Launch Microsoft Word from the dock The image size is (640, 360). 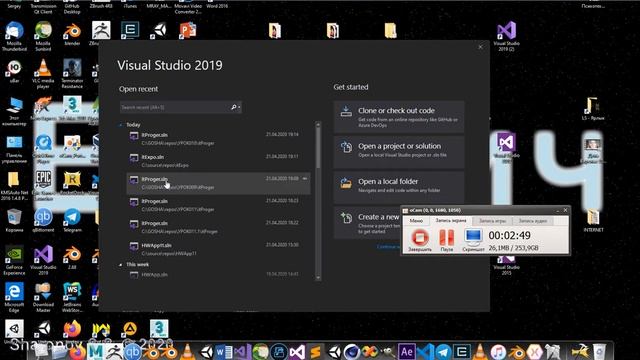[x=224, y=351]
